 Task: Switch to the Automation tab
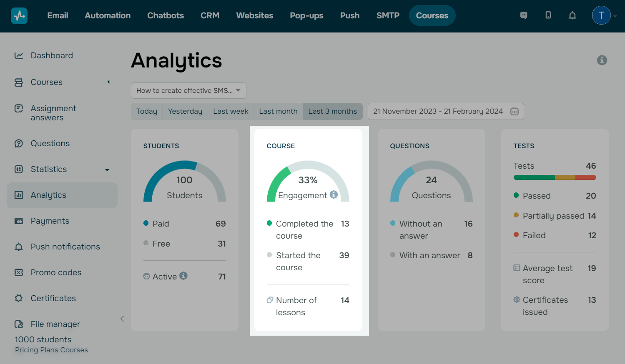tap(108, 15)
